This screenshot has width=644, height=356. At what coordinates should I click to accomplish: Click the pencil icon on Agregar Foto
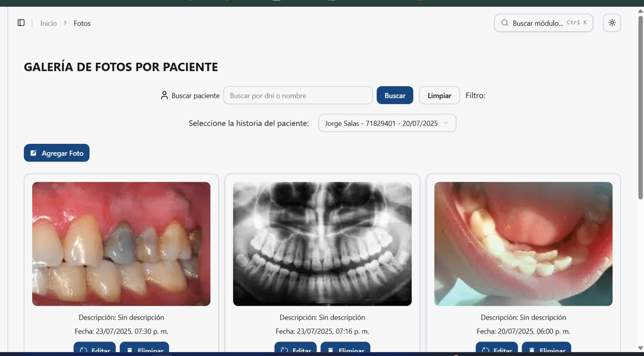point(33,153)
